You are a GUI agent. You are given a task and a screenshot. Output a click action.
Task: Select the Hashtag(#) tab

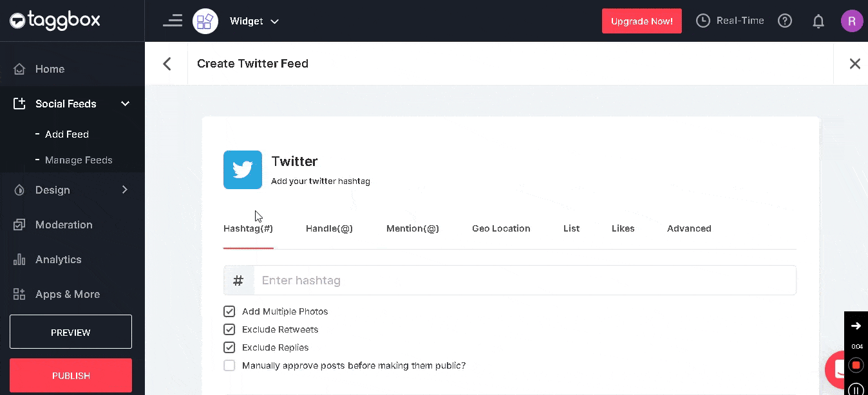coord(248,228)
